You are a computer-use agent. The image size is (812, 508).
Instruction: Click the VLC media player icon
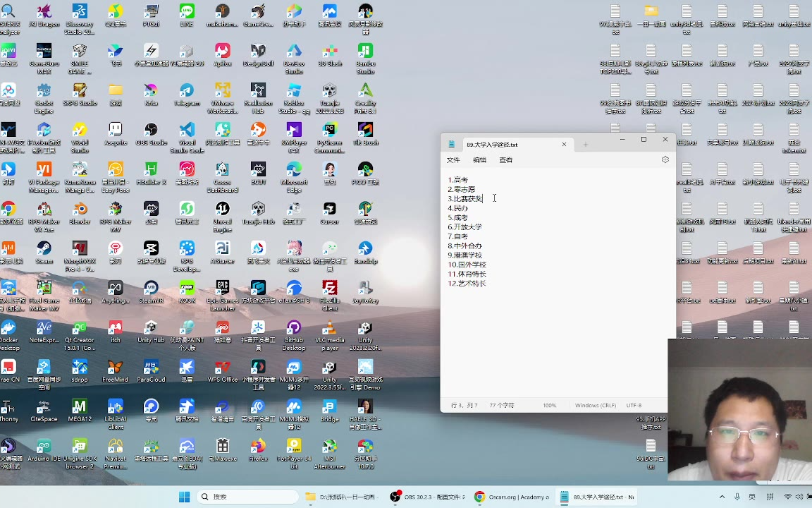point(330,335)
